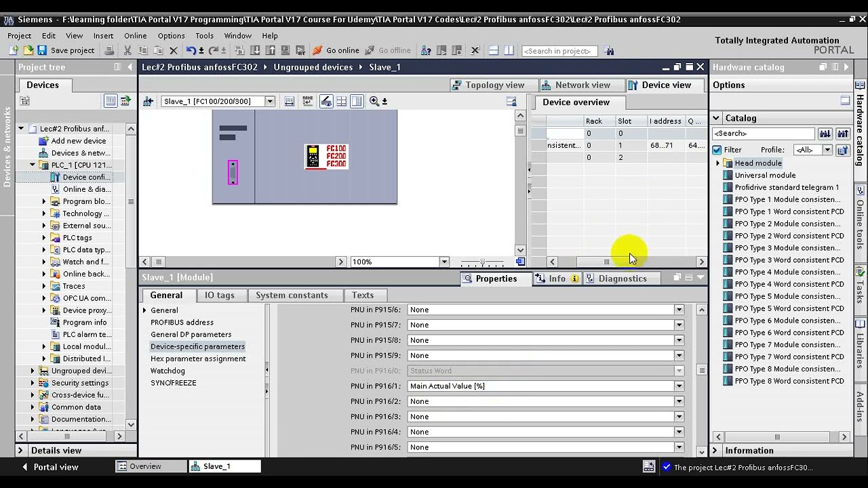Expand the Program blocks tree node
The height and width of the screenshot is (488, 868).
44,201
